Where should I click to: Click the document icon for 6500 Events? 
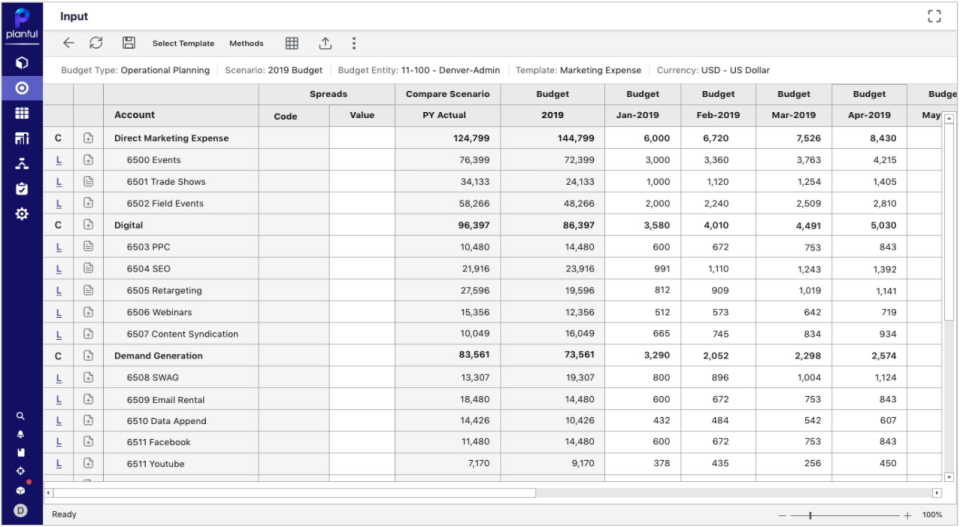tap(88, 160)
